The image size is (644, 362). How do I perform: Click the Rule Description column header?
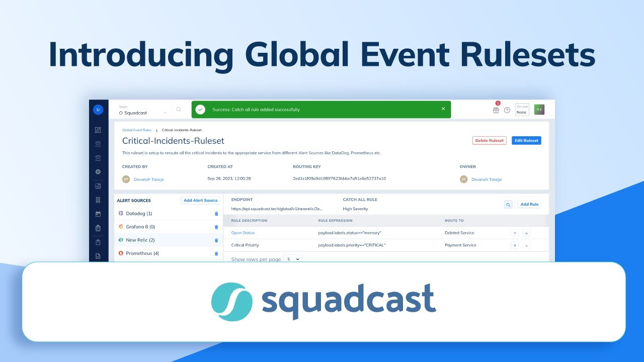coord(249,221)
